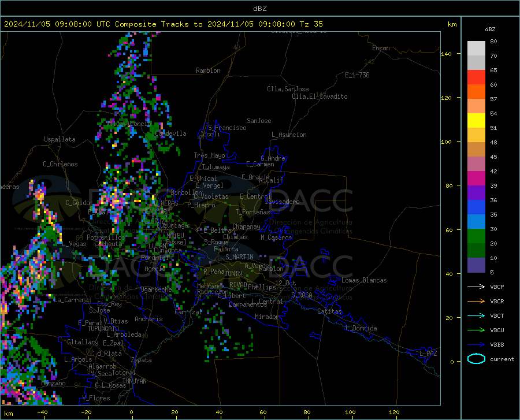The image size is (520, 420).
Task: Click the 'E_Carmen' map label
Action: [260, 164]
